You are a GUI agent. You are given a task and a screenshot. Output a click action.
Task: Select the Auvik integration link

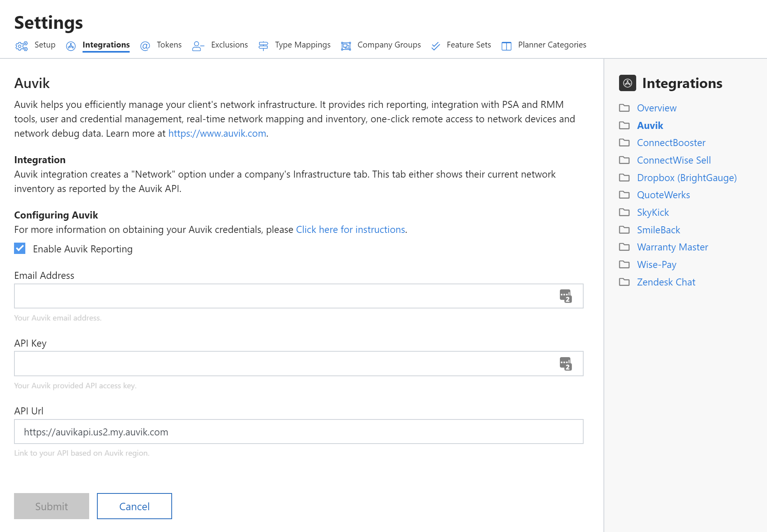tap(650, 125)
